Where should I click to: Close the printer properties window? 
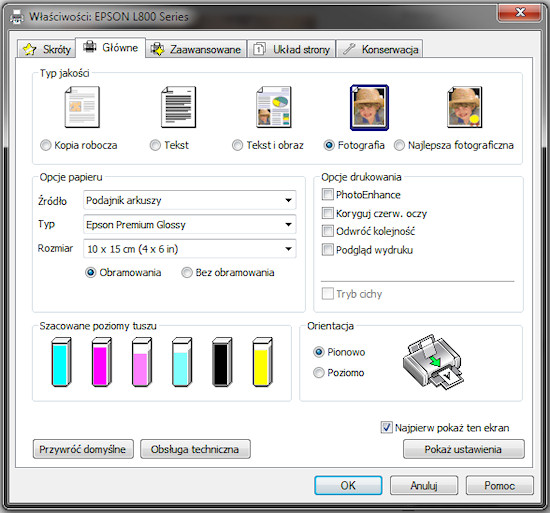click(519, 13)
